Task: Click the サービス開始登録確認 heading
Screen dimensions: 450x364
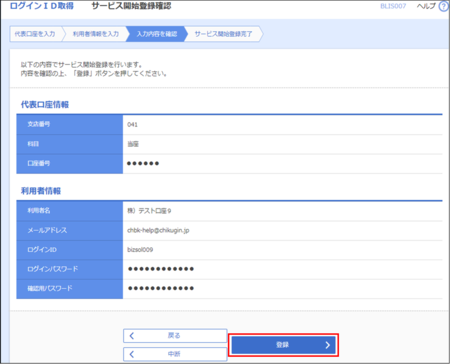Action: click(x=131, y=6)
